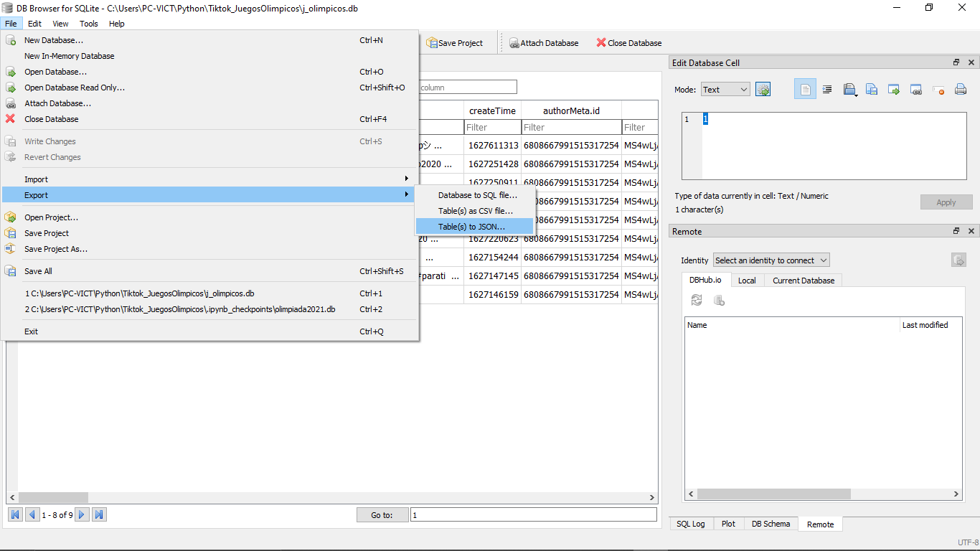Image resolution: width=980 pixels, height=551 pixels.
Task: Click the Apply button
Action: coord(946,202)
